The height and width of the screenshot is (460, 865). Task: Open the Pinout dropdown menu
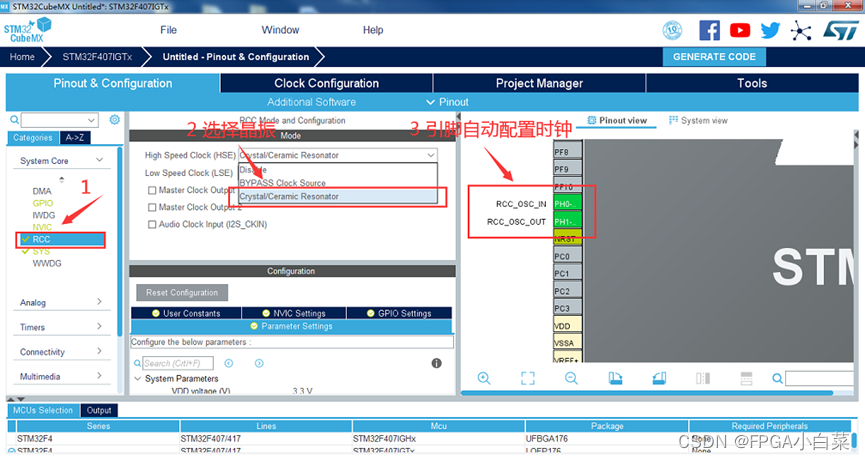447,102
